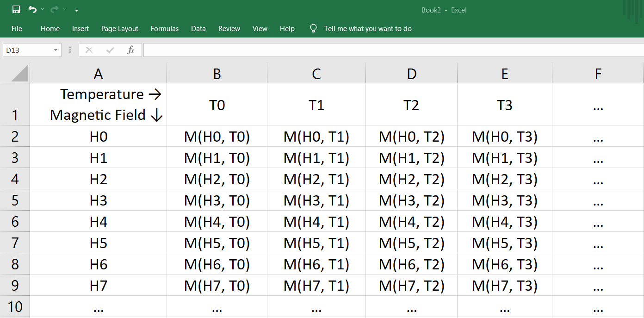
Task: Click the Enter checkmark icon
Action: click(x=110, y=50)
